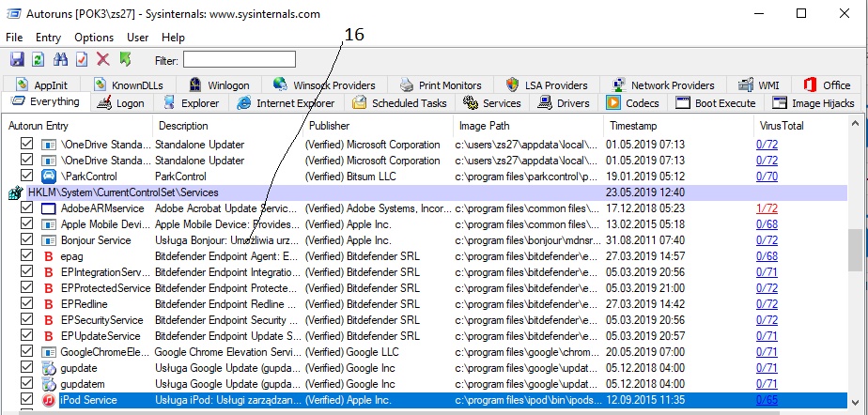Click the EPUpdateService Bitdefender icon
Image resolution: width=868 pixels, height=415 pixels.
[49, 336]
